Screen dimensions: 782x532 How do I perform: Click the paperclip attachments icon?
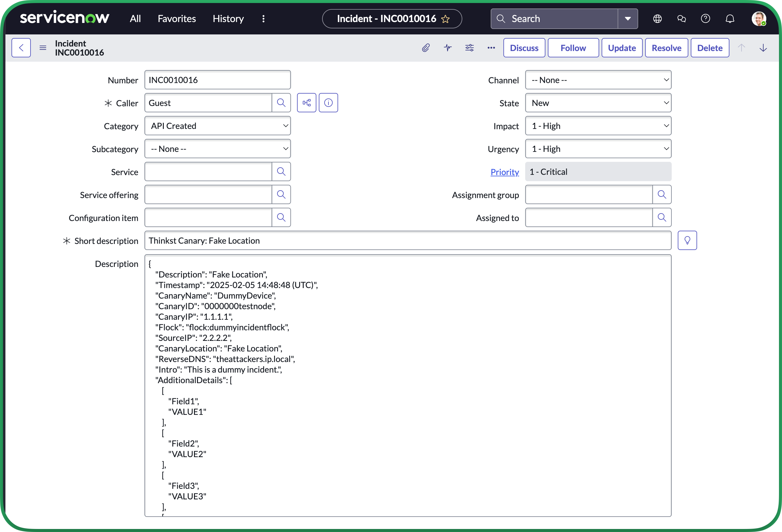426,48
